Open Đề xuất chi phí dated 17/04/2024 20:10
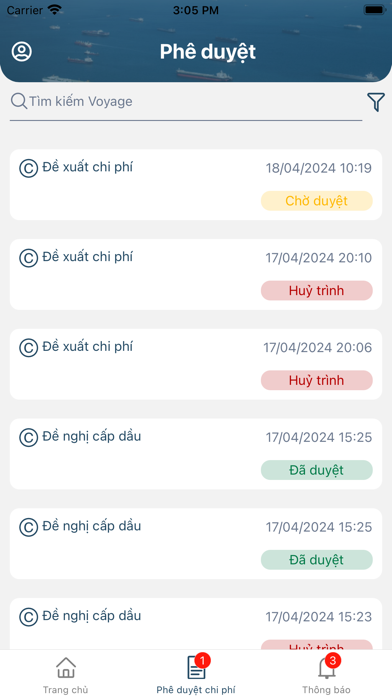 point(196,274)
